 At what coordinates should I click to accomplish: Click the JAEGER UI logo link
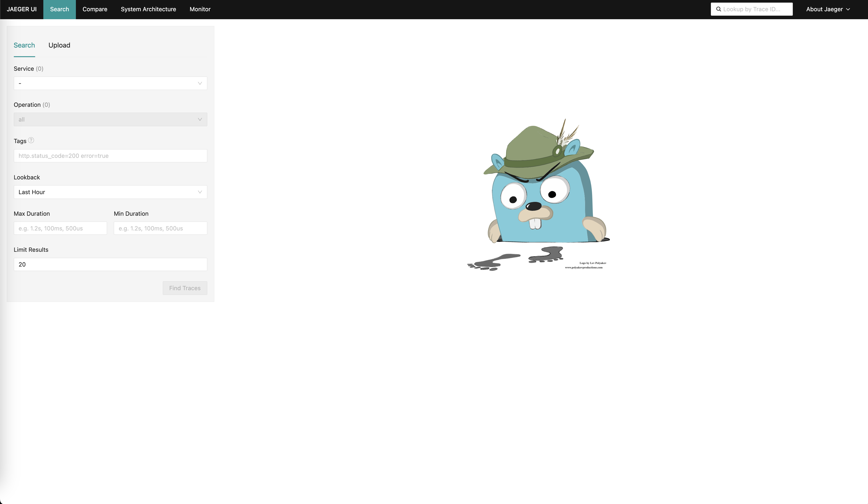tap(22, 9)
